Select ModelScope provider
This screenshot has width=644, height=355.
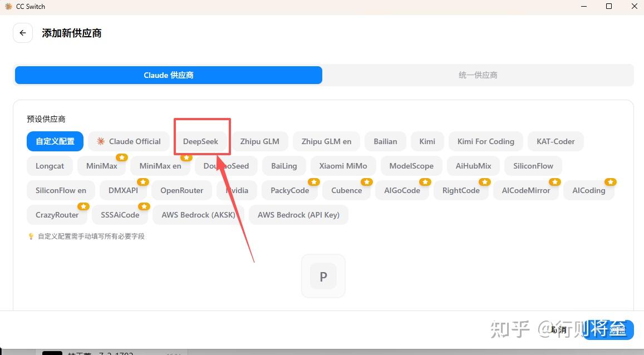click(411, 166)
